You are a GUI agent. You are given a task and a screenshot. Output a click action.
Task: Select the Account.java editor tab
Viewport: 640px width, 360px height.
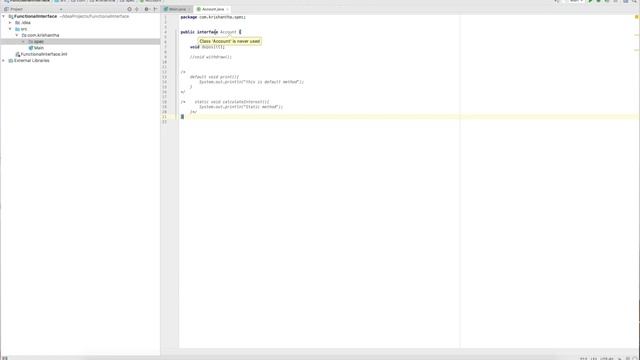pyautogui.click(x=213, y=9)
